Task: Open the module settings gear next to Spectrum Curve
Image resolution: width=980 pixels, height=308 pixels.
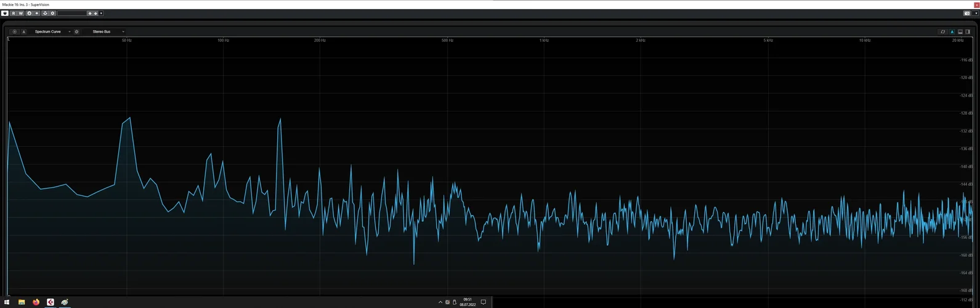Action: 76,31
